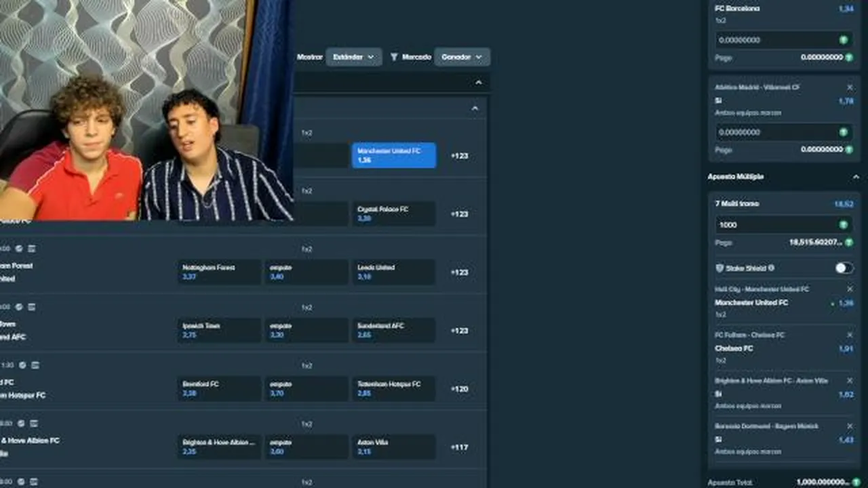Click currency icon in the 1000 stake field
Image resolution: width=868 pixels, height=488 pixels.
click(x=844, y=225)
